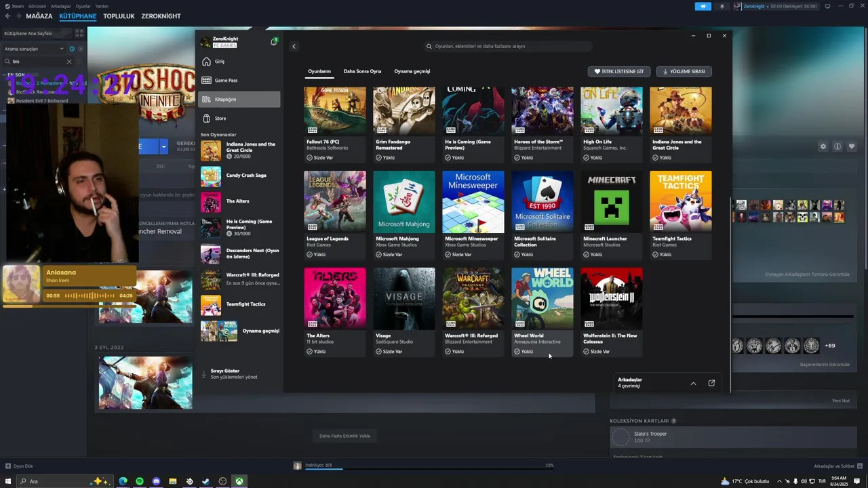This screenshot has height=488, width=868.
Task: Click the ZeroKnight profile avatar in Xbox app
Action: pyautogui.click(x=205, y=42)
